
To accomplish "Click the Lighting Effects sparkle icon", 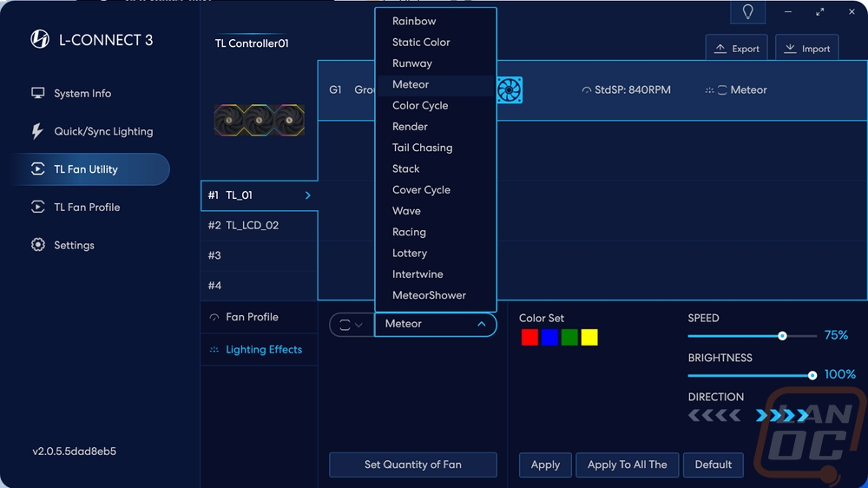I will point(214,350).
